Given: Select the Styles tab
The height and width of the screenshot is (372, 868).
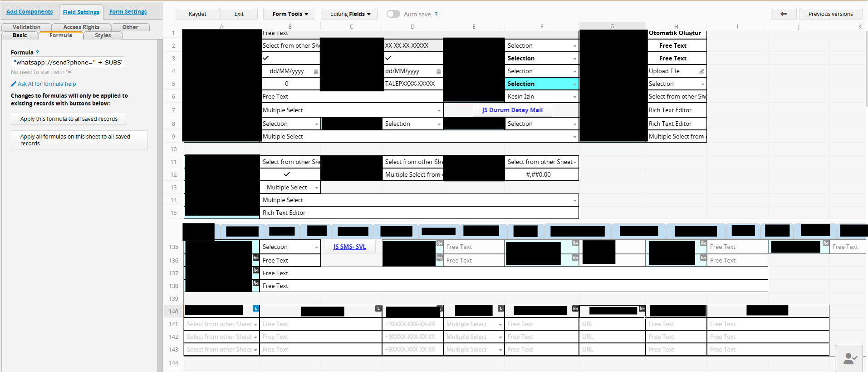Looking at the screenshot, I should point(103,35).
